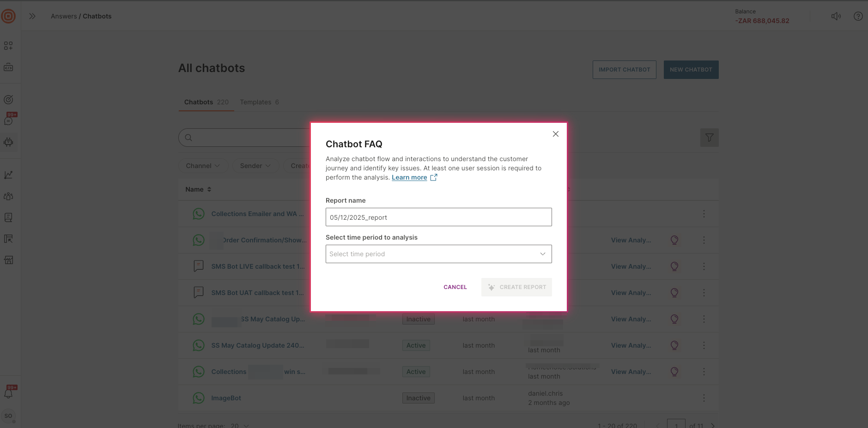Open the ImageBot chatbot
868x428 pixels.
[226, 398]
